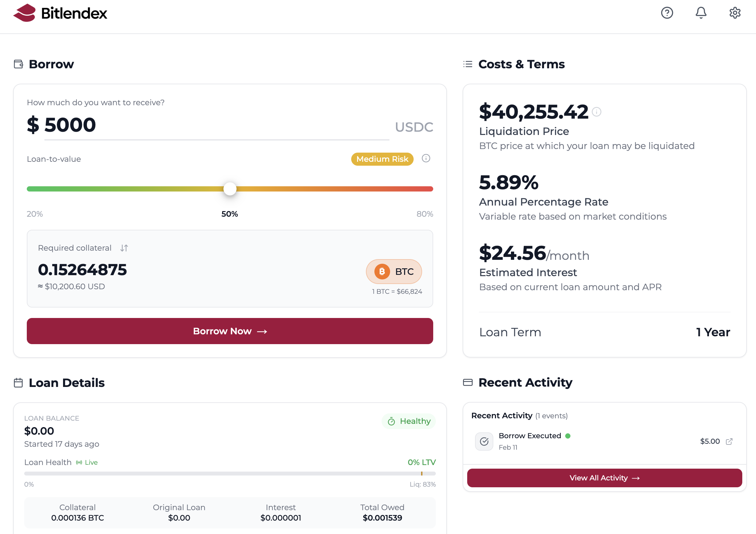
Task: Click the loan-to-value slider handle
Action: click(230, 189)
